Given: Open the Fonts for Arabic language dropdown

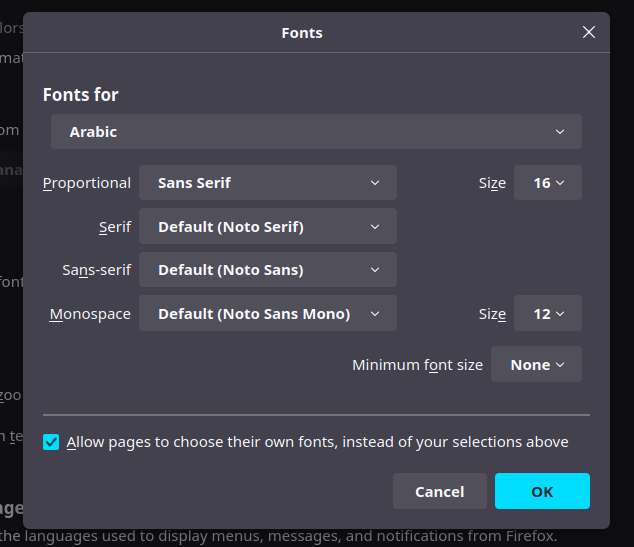Looking at the screenshot, I should pos(316,132).
